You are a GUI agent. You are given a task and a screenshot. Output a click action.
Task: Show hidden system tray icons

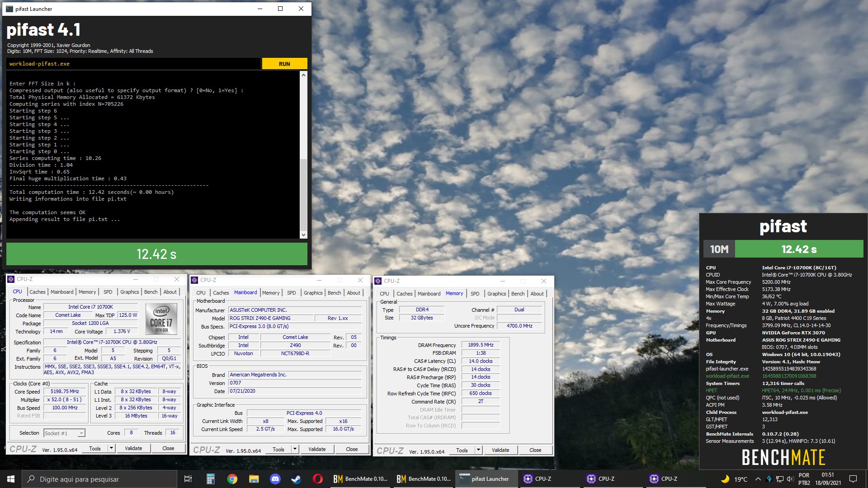tap(758, 479)
